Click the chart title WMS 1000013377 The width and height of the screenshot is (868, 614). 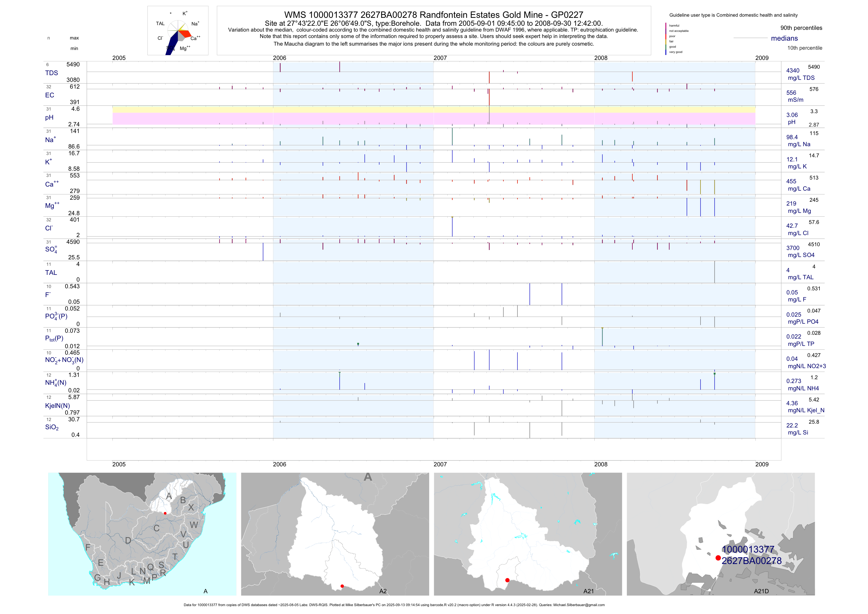434,15
